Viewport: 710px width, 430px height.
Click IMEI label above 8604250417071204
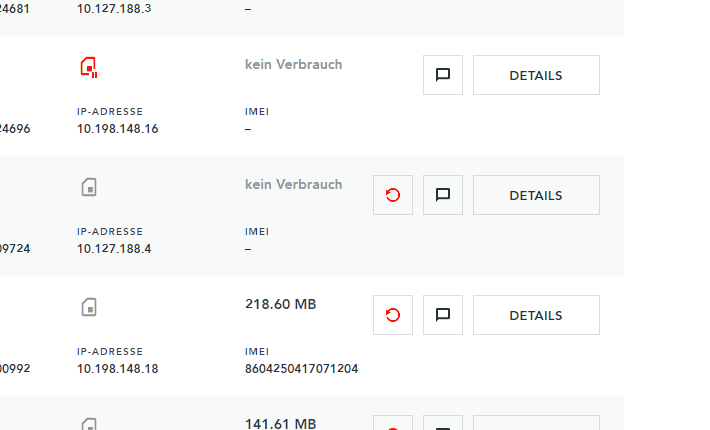click(x=257, y=352)
